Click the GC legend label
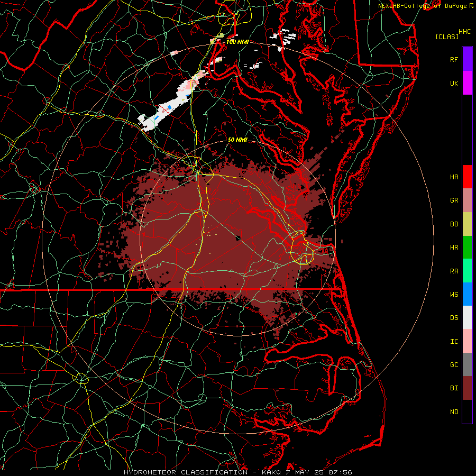Viewport: 476px width, 476px height. coord(454,364)
